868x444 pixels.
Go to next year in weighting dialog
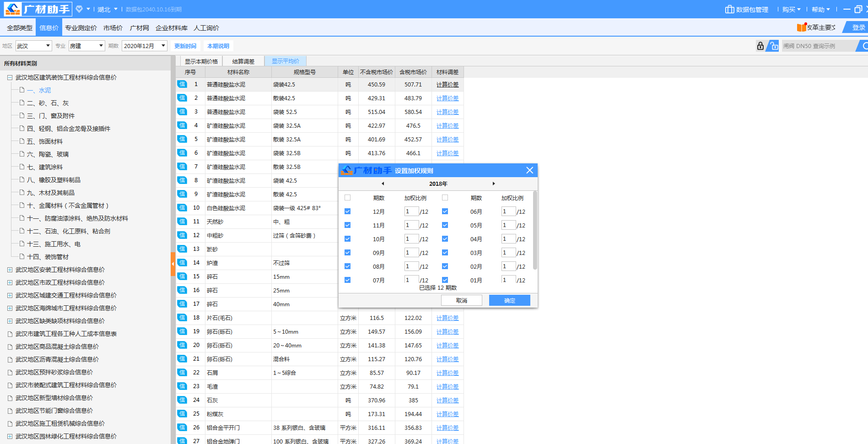pyautogui.click(x=494, y=184)
